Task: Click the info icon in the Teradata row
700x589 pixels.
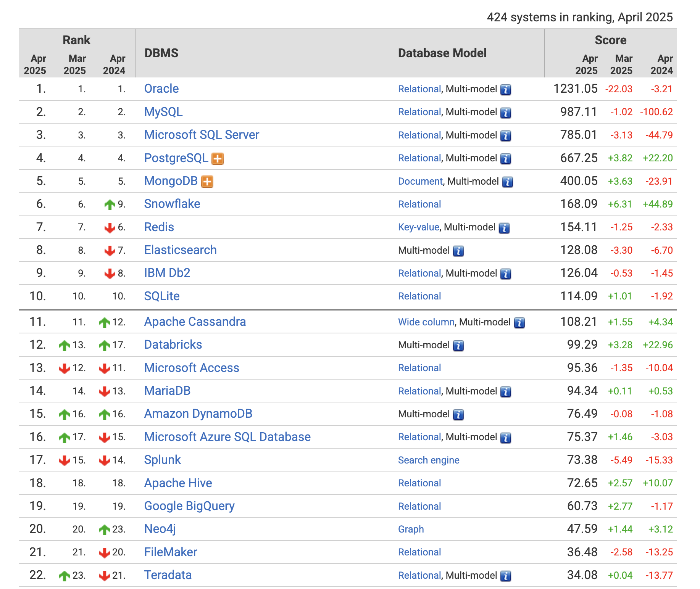Action: (x=505, y=576)
